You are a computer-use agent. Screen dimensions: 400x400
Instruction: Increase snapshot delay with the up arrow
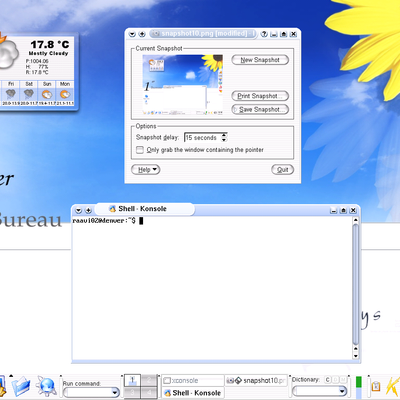point(224,135)
